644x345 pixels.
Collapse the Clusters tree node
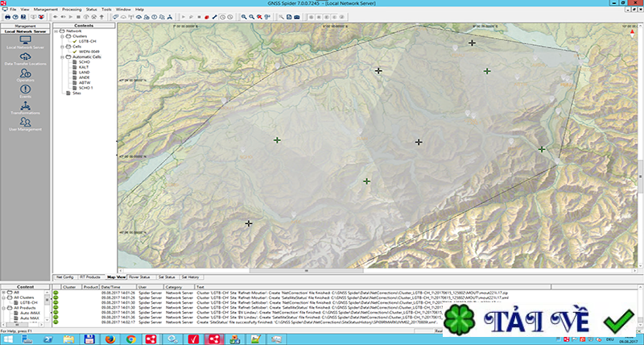coord(62,36)
